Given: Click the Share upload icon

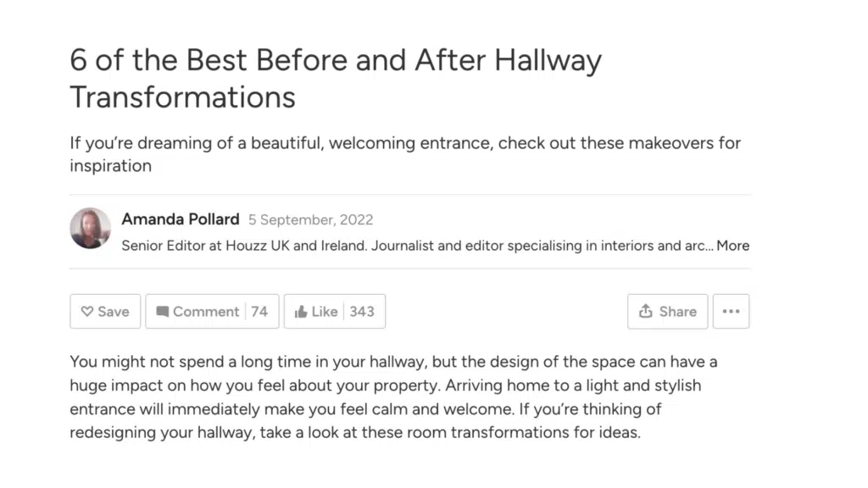Looking at the screenshot, I should (x=648, y=311).
